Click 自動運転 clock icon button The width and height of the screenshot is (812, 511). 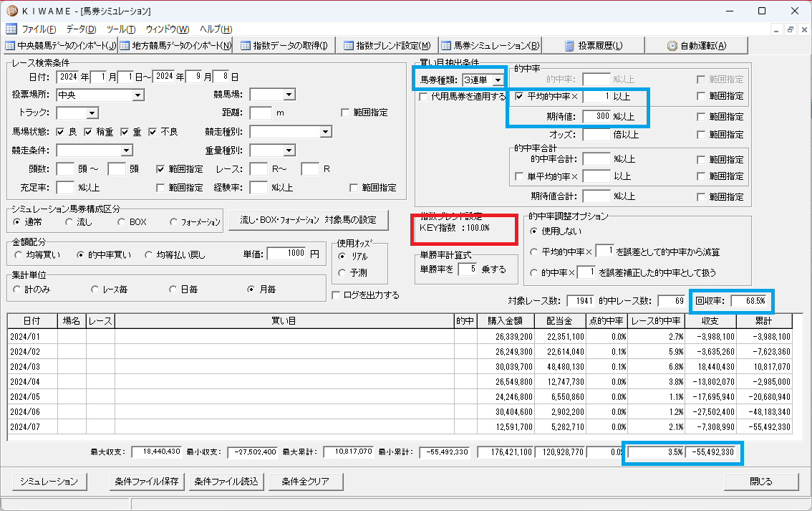(672, 46)
